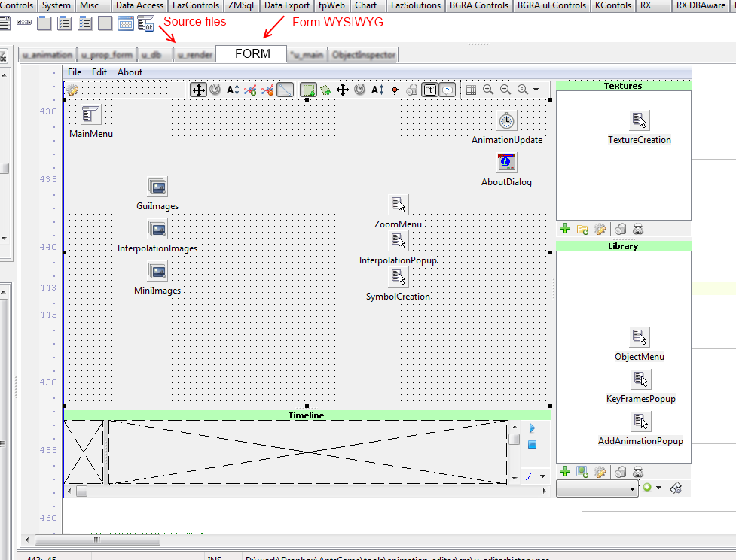This screenshot has height=560, width=736.
Task: Click the zoom in magnifier
Action: pos(488,89)
